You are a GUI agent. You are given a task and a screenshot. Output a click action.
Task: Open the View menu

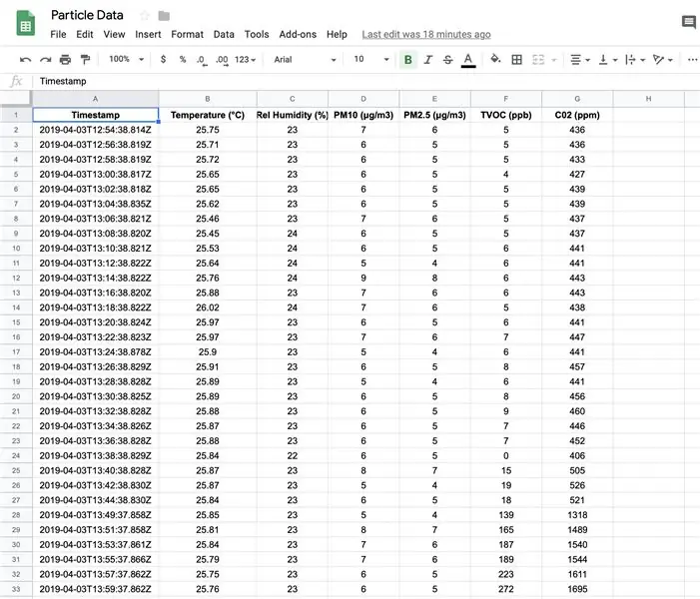[x=114, y=34]
